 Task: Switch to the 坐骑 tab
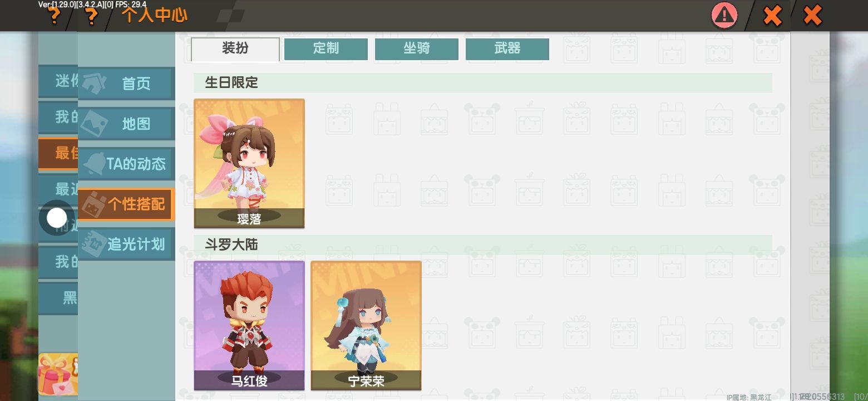[x=417, y=48]
